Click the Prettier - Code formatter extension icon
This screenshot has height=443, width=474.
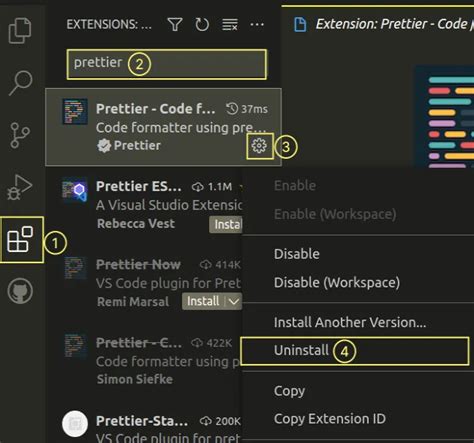(x=75, y=111)
